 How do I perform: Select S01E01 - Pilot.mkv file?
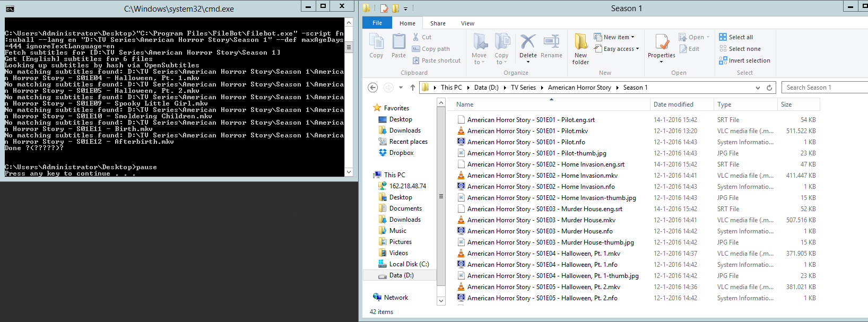pos(527,131)
